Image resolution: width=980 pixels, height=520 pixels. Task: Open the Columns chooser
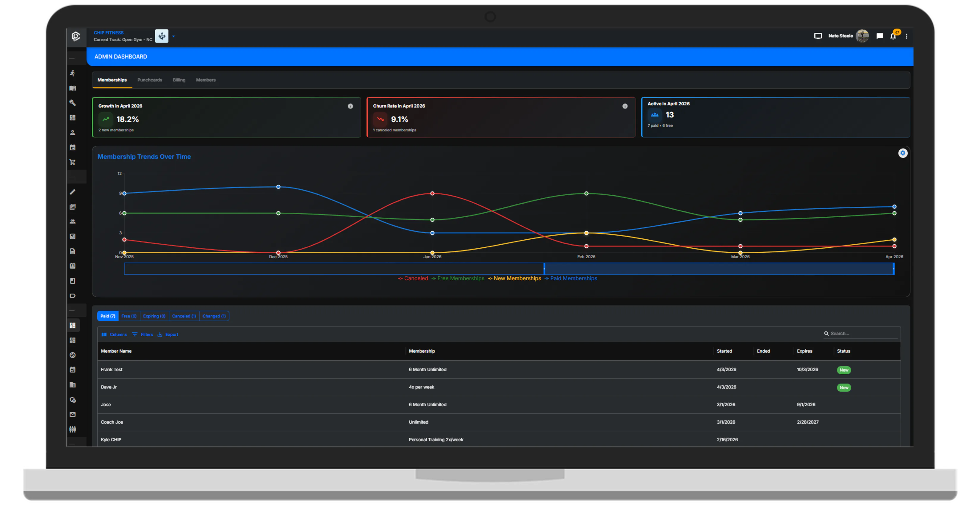point(114,334)
